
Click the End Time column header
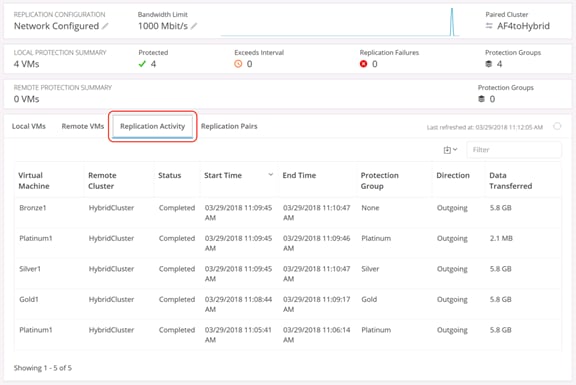(x=299, y=175)
